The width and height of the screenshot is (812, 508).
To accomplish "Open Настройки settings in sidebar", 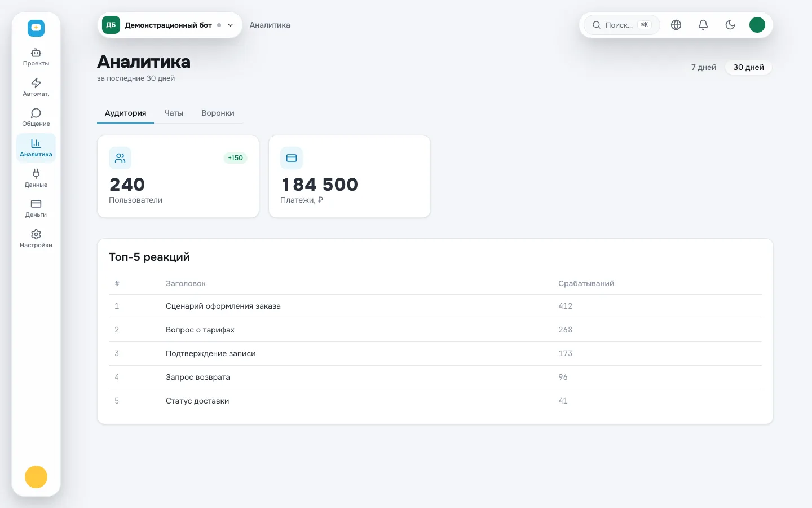I will point(36,239).
